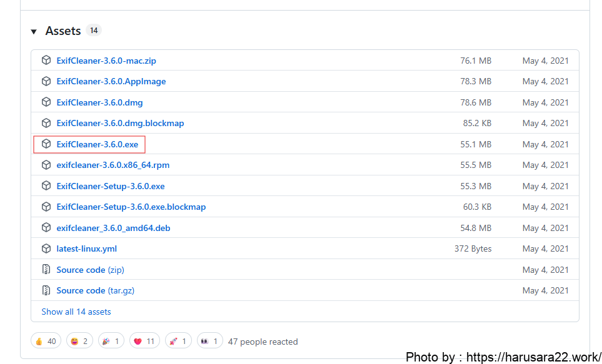Viewport: 602px width, 364px height.
Task: Click the file icon beside Source code (tar.gz)
Action: (46, 290)
